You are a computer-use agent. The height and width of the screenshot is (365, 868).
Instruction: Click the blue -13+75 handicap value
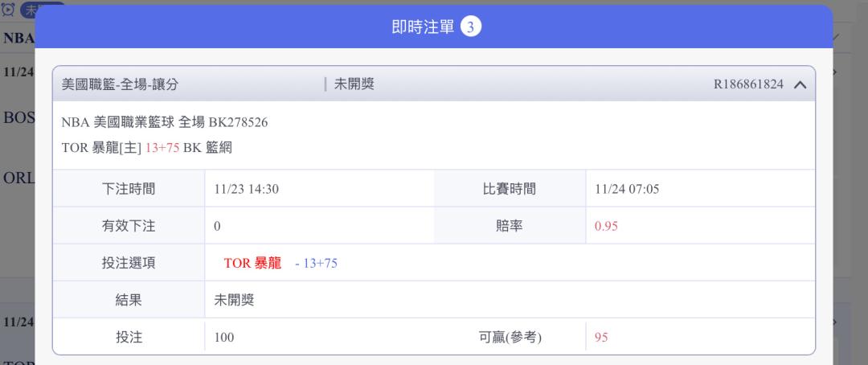point(316,263)
